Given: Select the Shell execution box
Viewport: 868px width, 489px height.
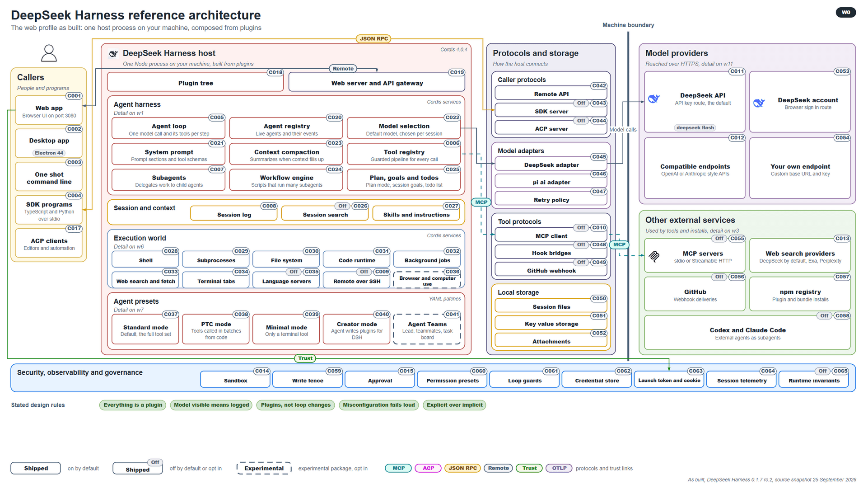Looking at the screenshot, I should [145, 259].
